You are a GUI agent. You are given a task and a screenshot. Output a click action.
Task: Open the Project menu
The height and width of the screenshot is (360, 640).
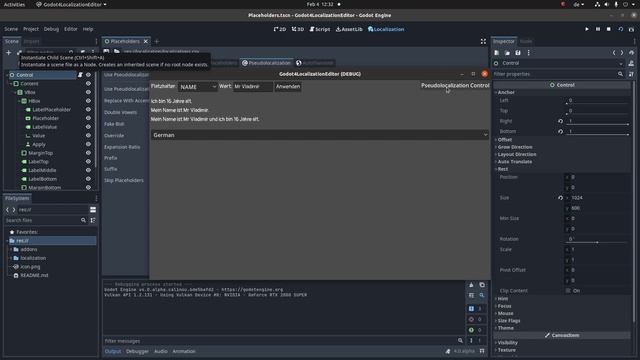click(x=31, y=29)
